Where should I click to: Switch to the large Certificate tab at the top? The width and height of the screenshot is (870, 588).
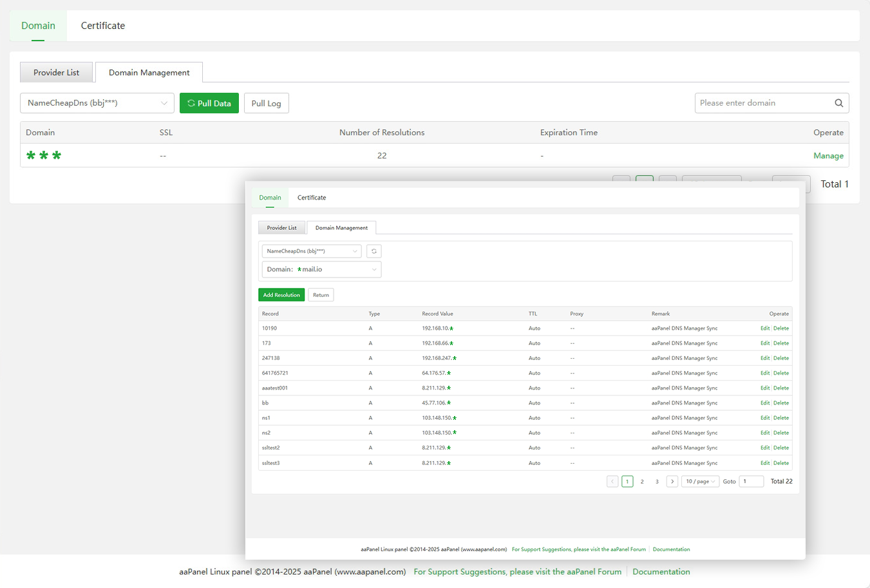pos(103,26)
